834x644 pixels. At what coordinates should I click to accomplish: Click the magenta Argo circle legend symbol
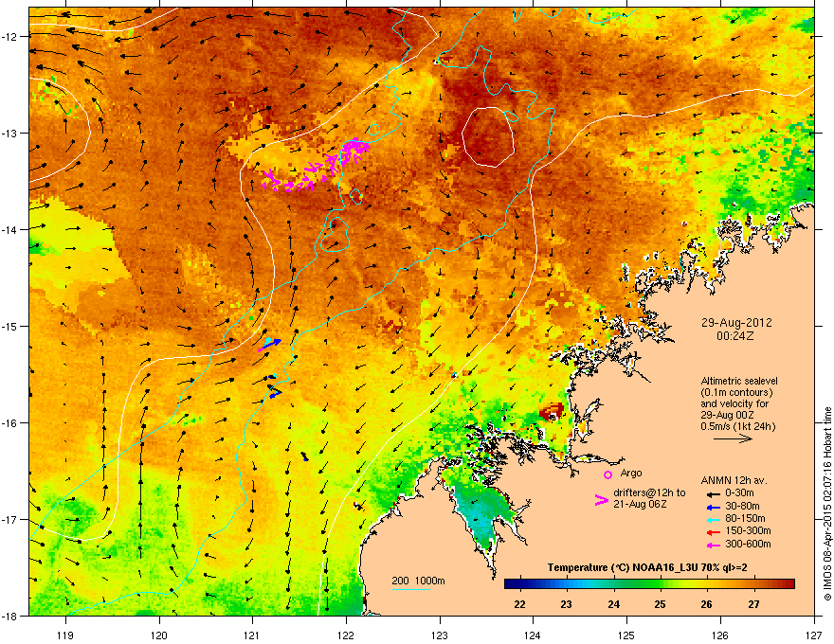pos(607,474)
